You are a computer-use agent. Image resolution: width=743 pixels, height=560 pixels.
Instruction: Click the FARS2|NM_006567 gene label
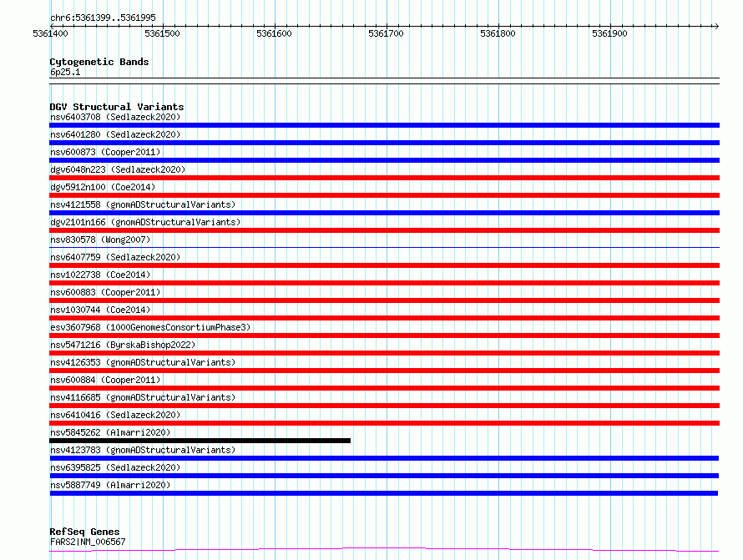point(88,542)
